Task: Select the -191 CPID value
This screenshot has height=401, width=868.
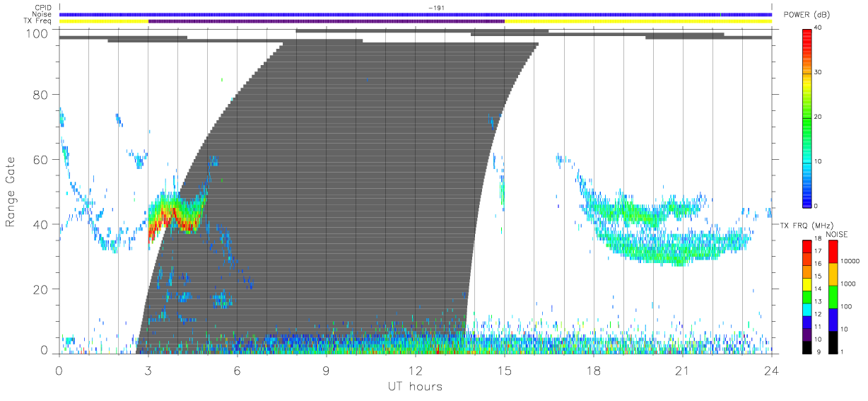Action: (x=435, y=7)
